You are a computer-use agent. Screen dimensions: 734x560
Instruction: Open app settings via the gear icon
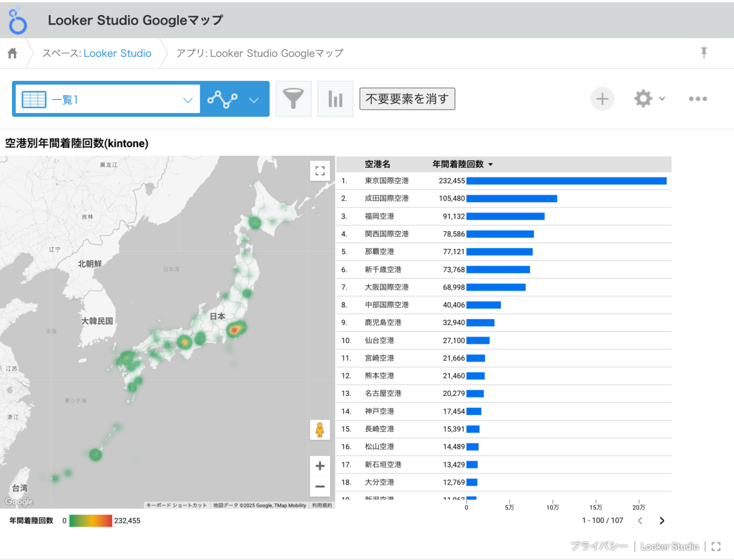(643, 99)
